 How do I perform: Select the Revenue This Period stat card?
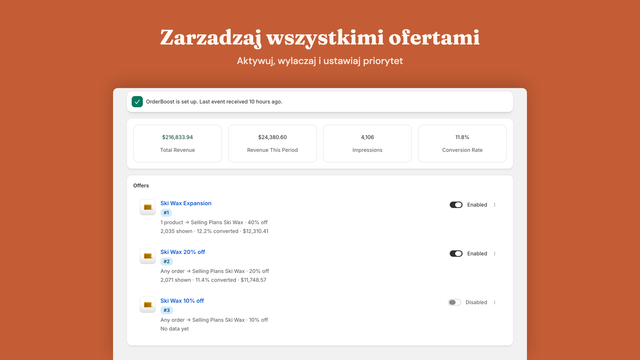pos(272,144)
